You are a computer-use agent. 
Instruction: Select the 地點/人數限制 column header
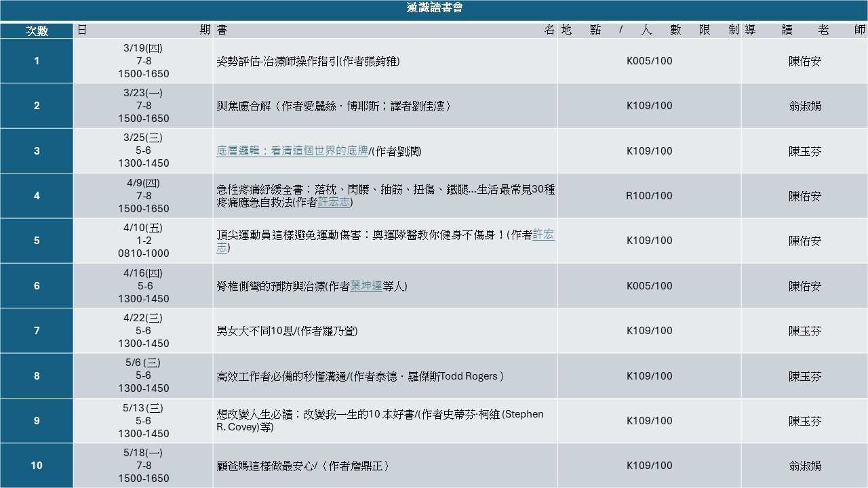click(x=649, y=30)
